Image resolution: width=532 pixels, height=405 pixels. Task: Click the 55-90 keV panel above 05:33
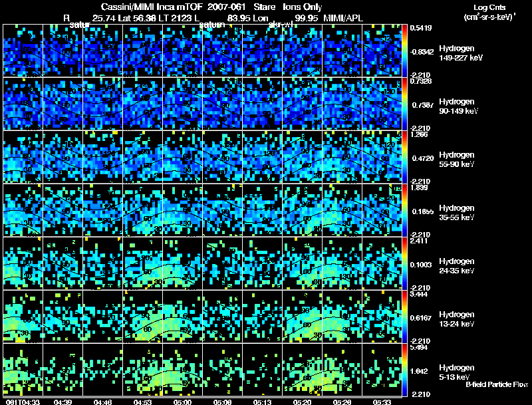(382, 157)
